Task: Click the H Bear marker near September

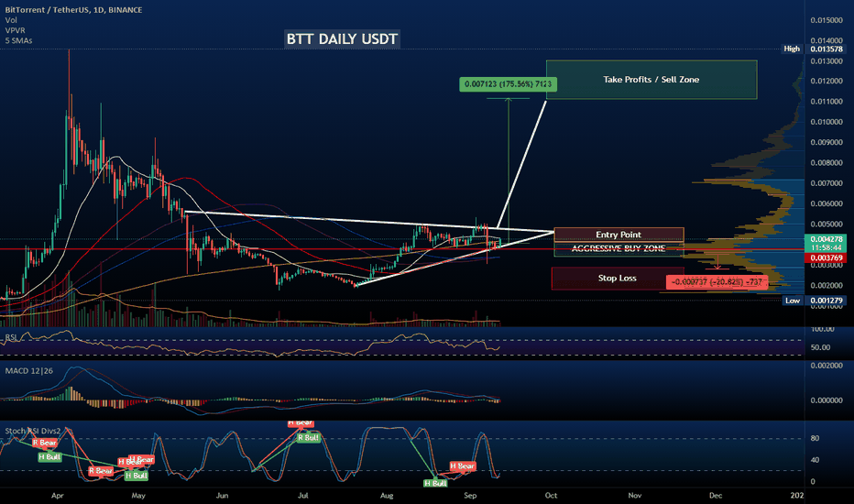Action: click(463, 466)
